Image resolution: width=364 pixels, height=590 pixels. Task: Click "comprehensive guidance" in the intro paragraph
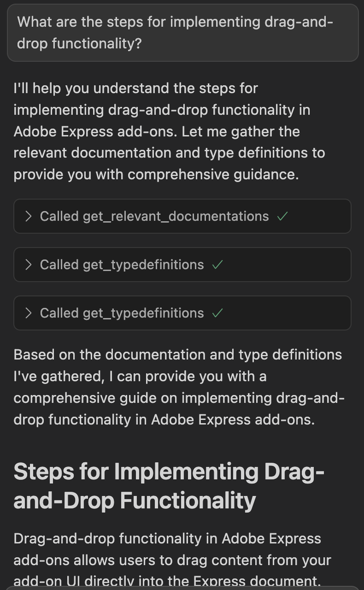(x=213, y=174)
